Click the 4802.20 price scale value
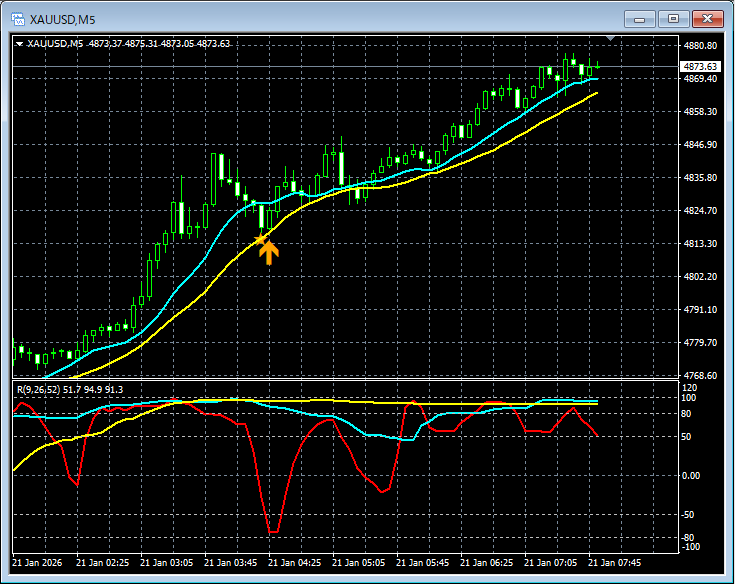 pos(700,277)
